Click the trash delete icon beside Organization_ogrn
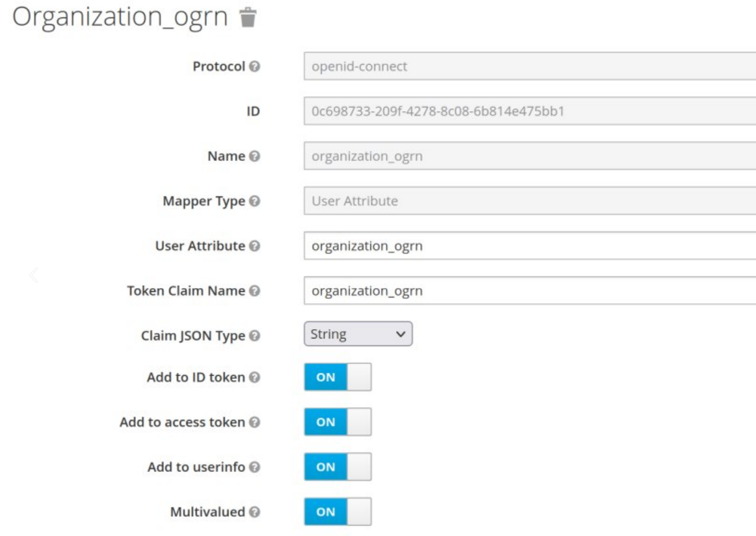Image resolution: width=756 pixels, height=536 pixels. click(x=248, y=17)
